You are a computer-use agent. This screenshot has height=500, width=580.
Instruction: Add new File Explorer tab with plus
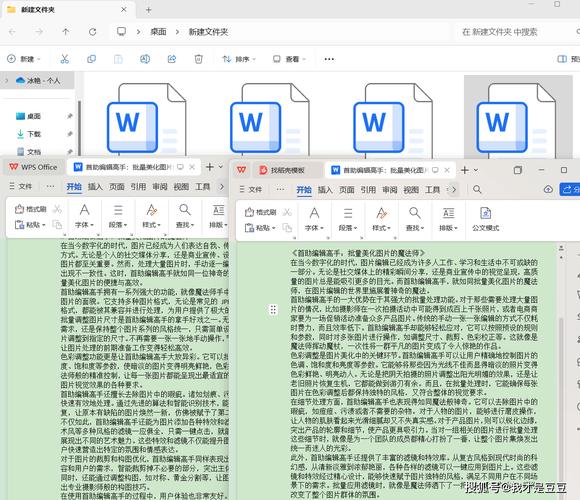(148, 10)
